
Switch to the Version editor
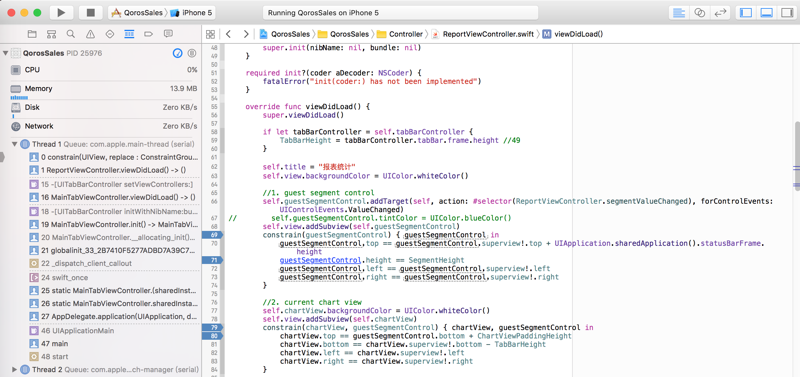(720, 13)
